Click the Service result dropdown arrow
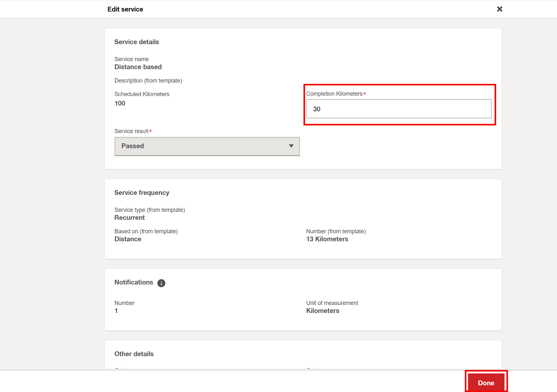557x392 pixels. click(291, 146)
